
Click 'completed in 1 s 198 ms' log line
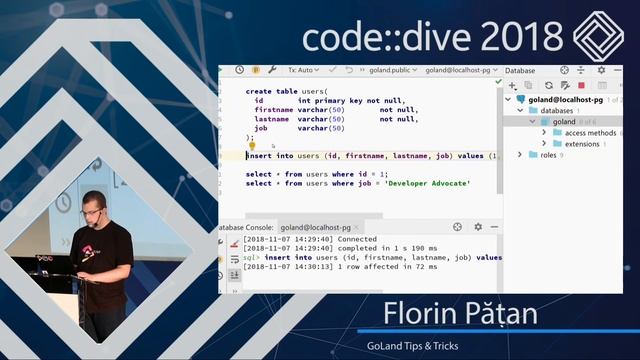tap(340, 248)
